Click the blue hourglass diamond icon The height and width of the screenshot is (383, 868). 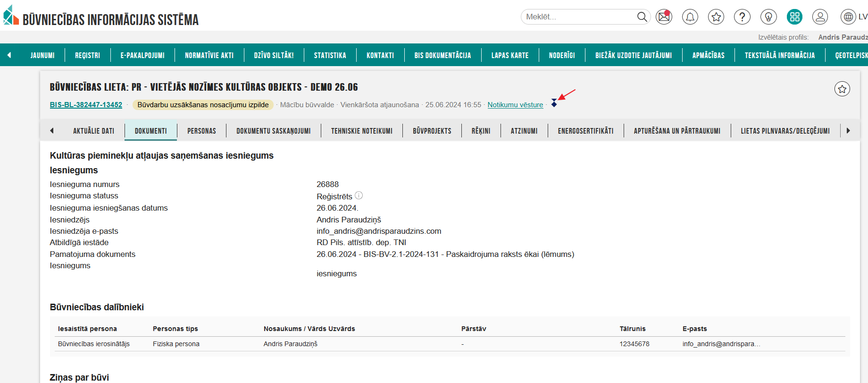554,102
